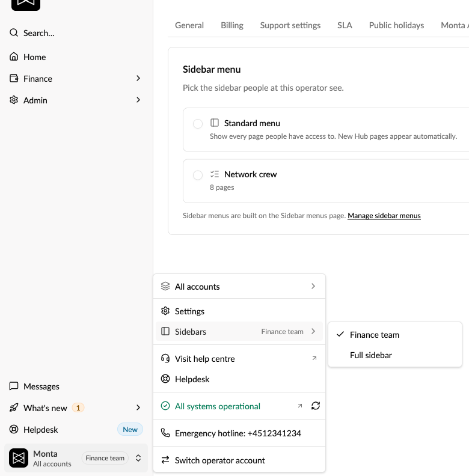Select Helpdesk in the popup menu
The width and height of the screenshot is (469, 476).
[239, 379]
